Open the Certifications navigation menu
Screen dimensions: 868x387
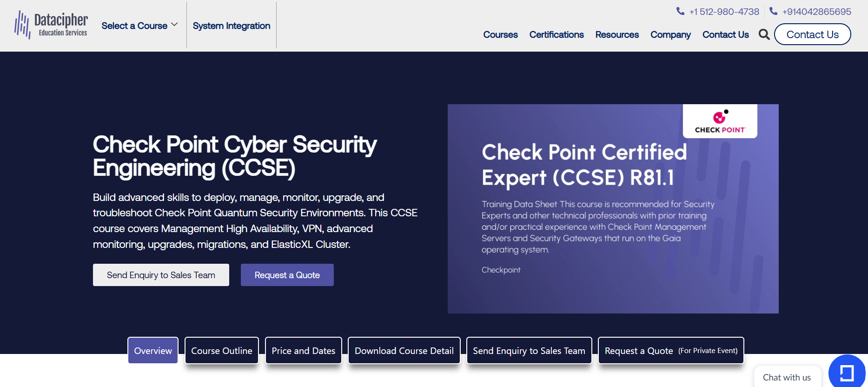[557, 34]
